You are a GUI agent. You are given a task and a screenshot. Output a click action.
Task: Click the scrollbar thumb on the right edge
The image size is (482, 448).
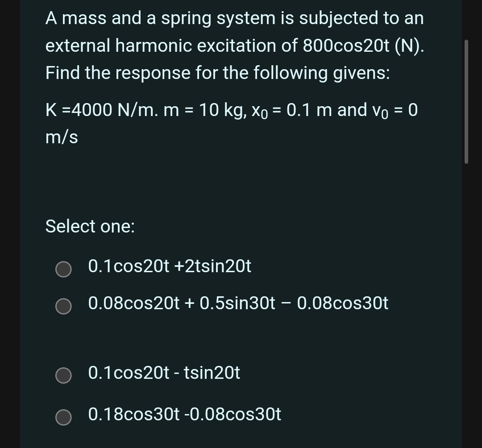[x=467, y=98]
